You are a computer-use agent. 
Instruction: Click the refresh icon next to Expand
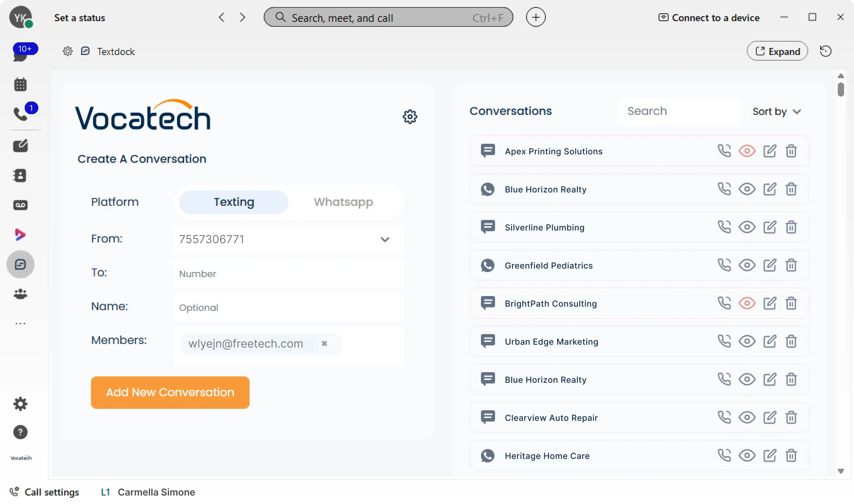[x=825, y=51]
